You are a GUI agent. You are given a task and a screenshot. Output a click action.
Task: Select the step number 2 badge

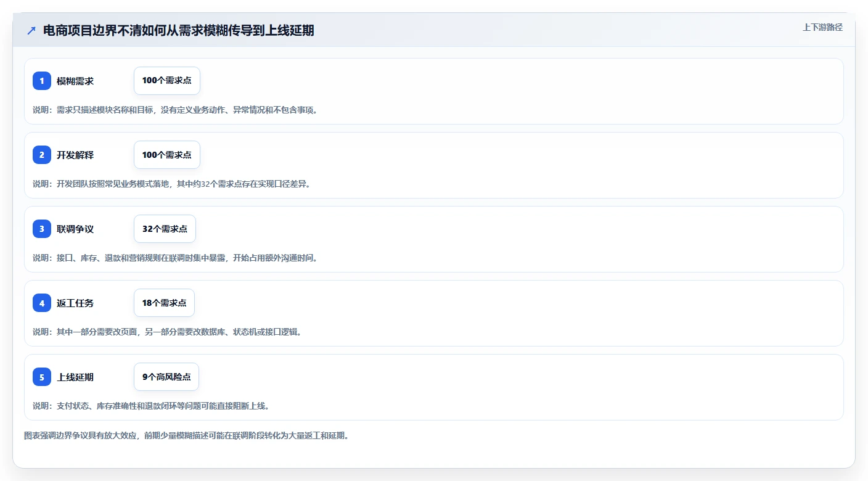[42, 155]
